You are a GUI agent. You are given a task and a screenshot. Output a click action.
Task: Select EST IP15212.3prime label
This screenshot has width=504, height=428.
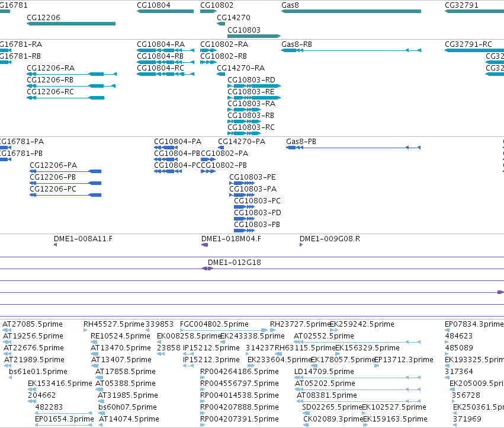pos(211,360)
